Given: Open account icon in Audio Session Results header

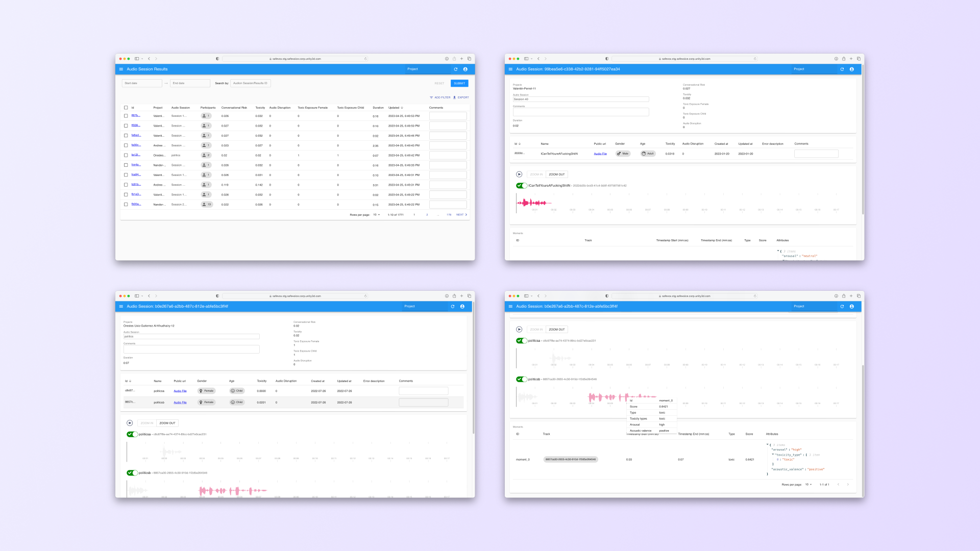Looking at the screenshot, I should point(465,69).
